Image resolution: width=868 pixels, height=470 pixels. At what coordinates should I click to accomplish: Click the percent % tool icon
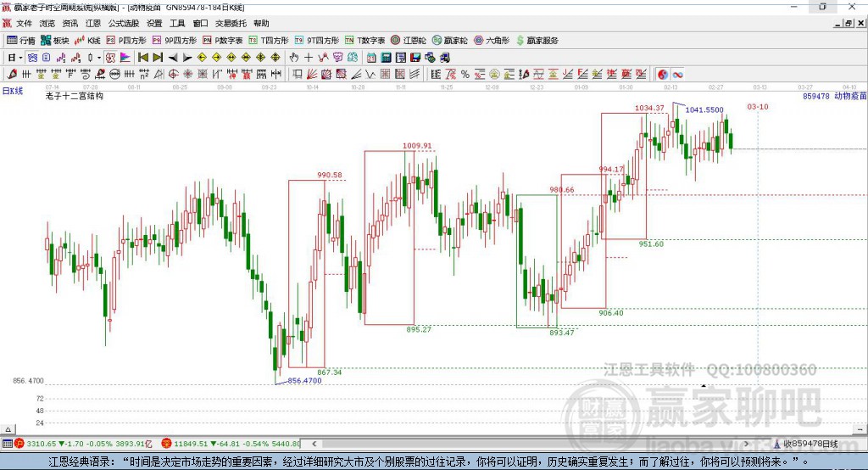[x=465, y=75]
